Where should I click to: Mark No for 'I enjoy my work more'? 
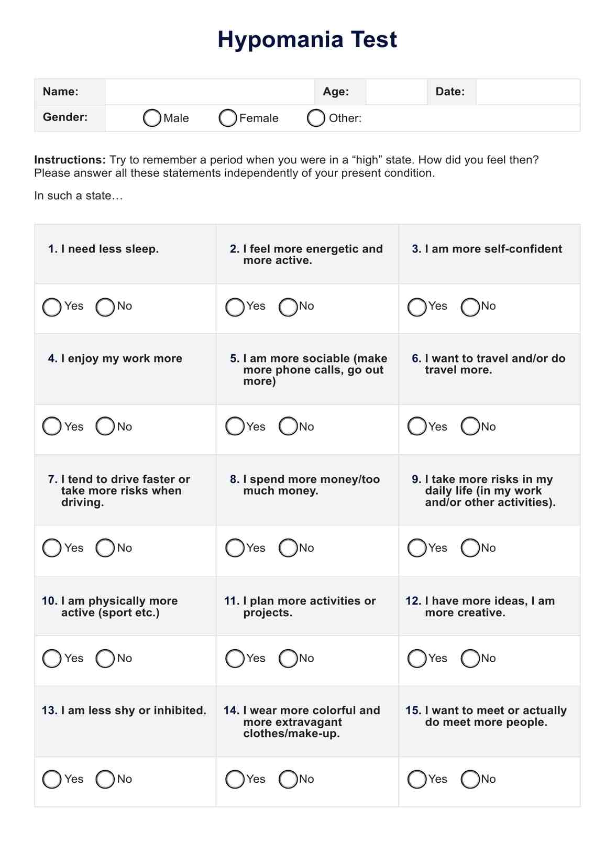[x=105, y=426]
